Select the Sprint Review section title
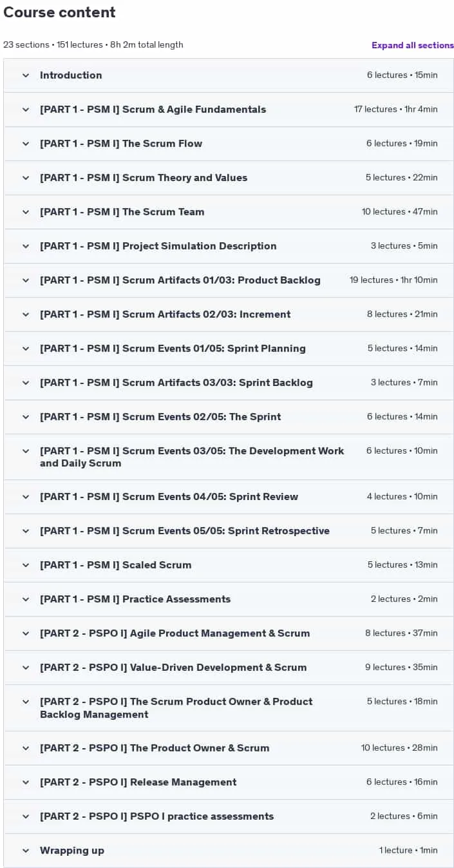 tap(169, 497)
